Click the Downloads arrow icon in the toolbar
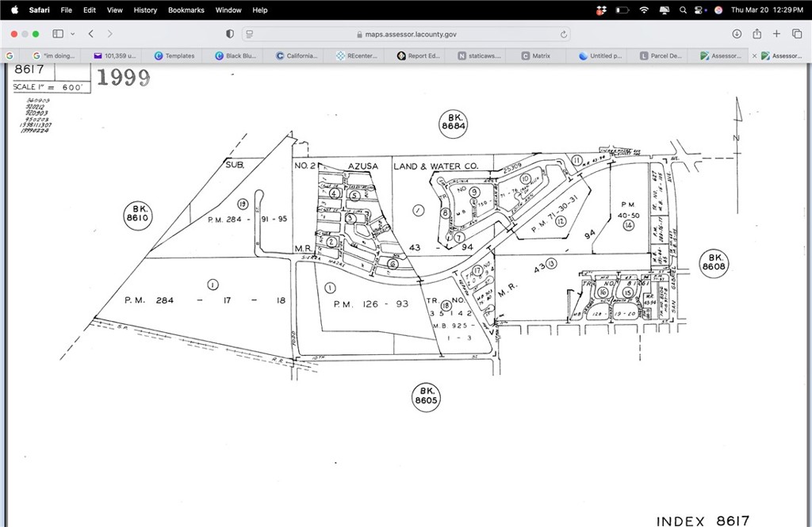812x527 pixels. tap(737, 34)
